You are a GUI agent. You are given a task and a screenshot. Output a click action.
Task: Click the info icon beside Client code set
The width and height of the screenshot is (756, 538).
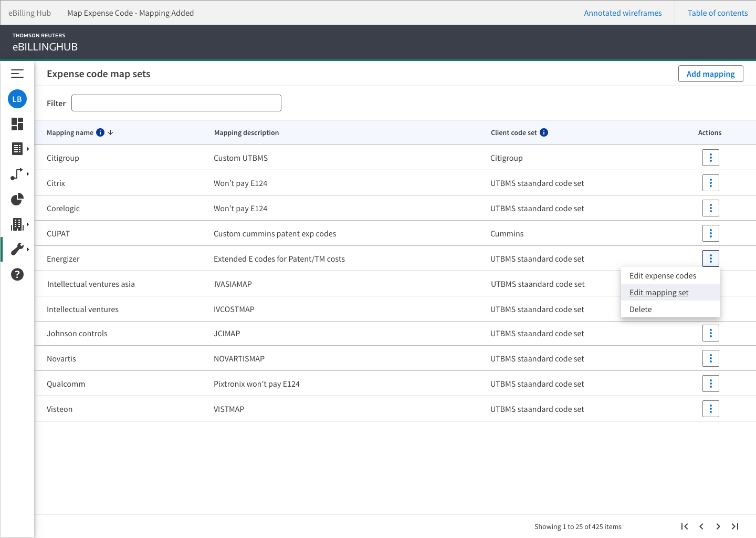pos(544,132)
